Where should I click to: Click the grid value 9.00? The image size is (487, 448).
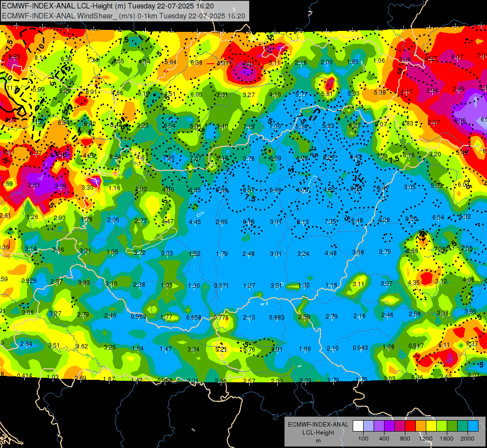[x=411, y=219]
